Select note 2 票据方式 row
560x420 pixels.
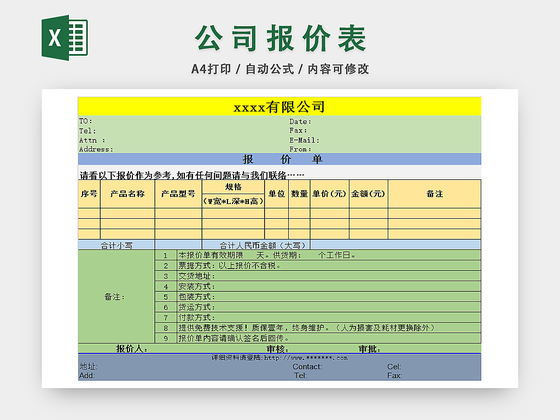(x=329, y=265)
